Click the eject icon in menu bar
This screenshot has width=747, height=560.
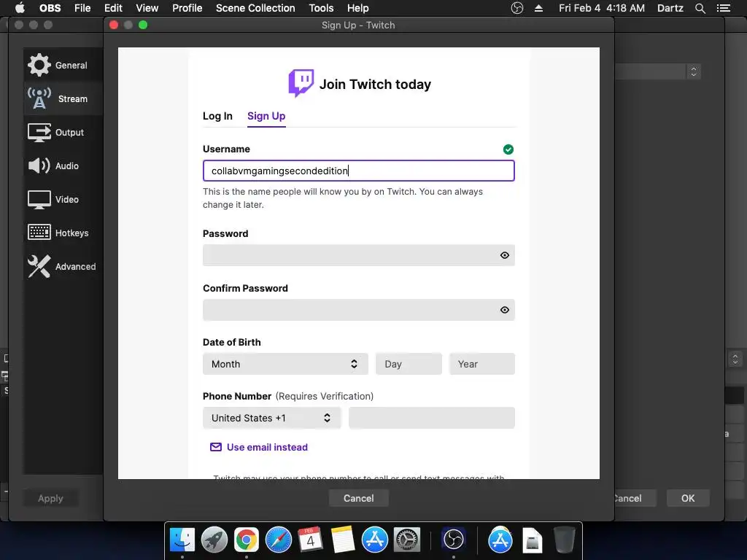(x=539, y=8)
